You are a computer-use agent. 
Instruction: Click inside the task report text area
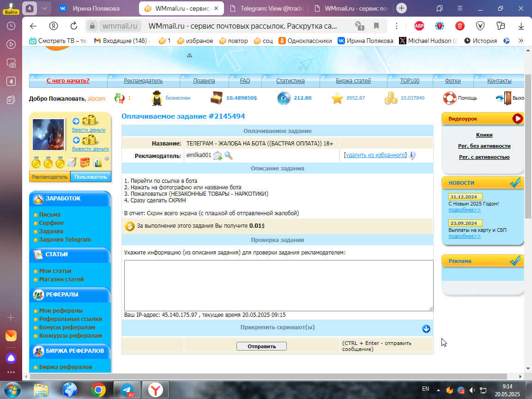[x=278, y=285]
